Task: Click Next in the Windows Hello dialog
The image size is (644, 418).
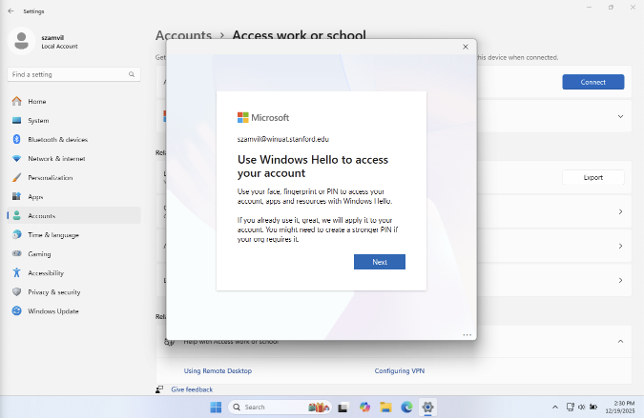Action: coord(379,262)
